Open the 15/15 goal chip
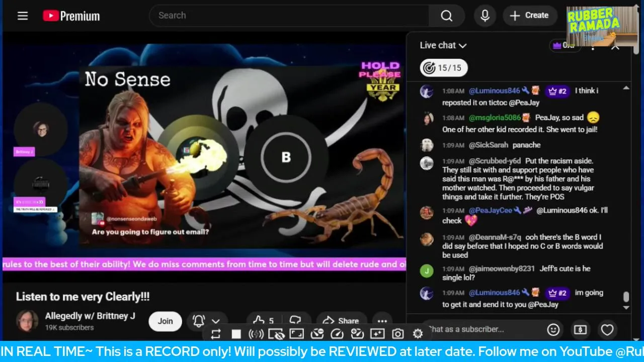 coord(444,68)
